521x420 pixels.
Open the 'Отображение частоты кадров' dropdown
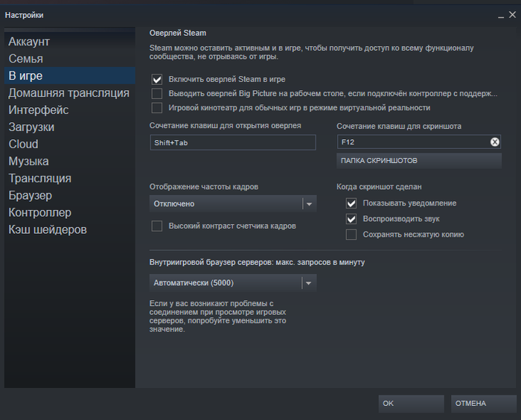(x=233, y=203)
